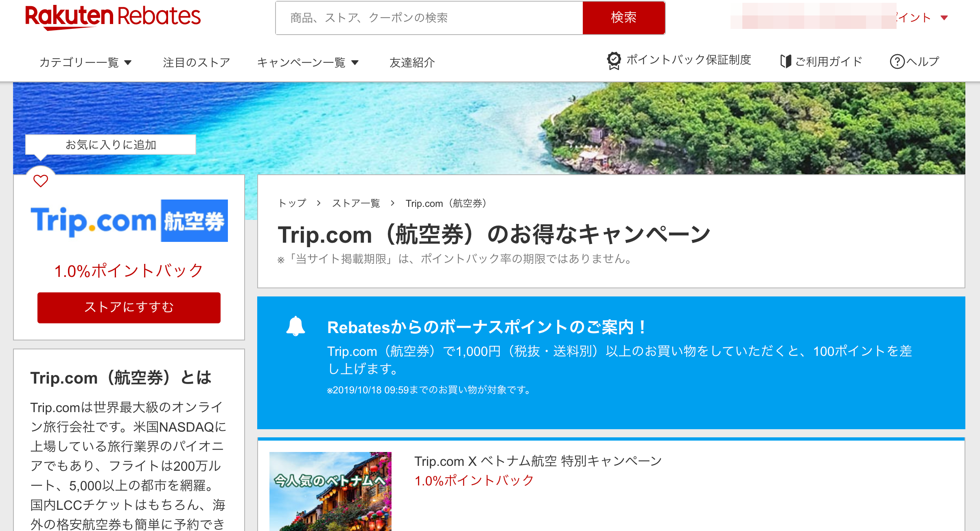Click the Rebatesからのボーナスポイントのご案内 heading

coord(487,327)
